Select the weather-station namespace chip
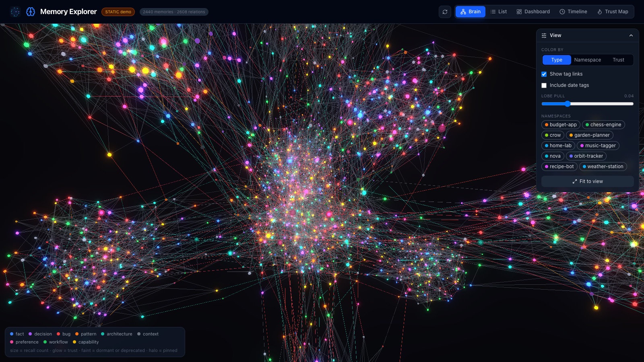 coord(603,167)
